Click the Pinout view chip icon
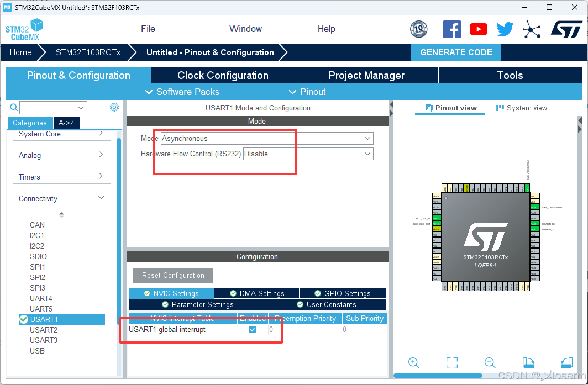The width and height of the screenshot is (588, 385). pos(428,108)
